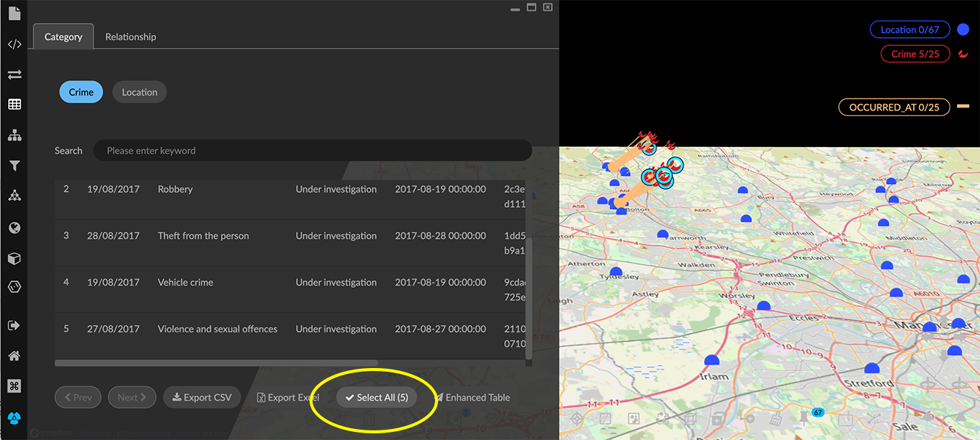This screenshot has width=980, height=440.
Task: Select the globe map icon in sidebar
Action: coord(14,228)
